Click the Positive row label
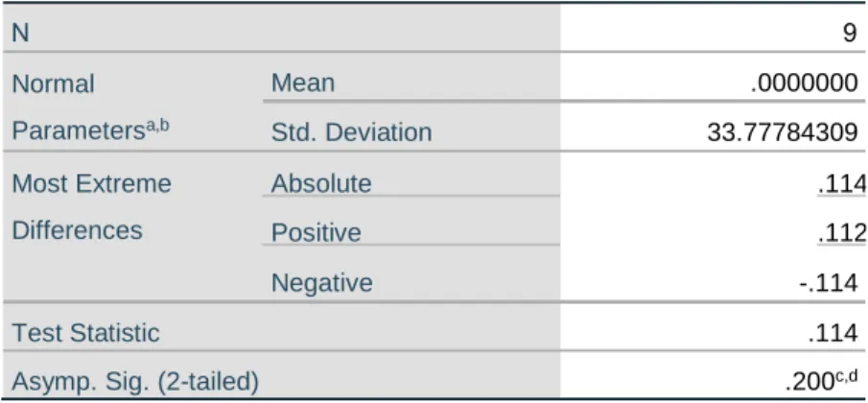 point(316,232)
